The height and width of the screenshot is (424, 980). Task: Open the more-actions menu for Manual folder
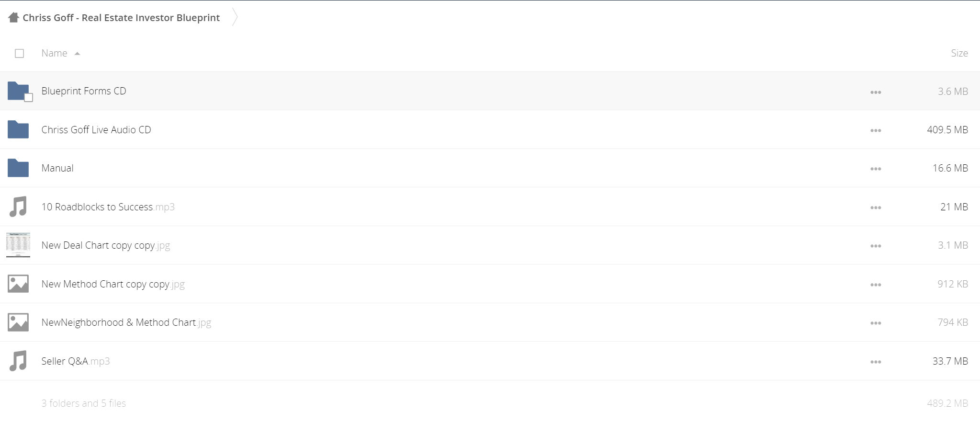point(876,169)
